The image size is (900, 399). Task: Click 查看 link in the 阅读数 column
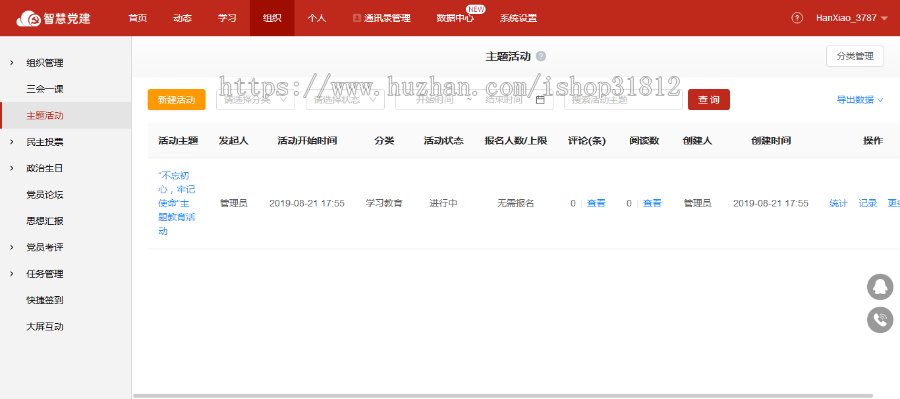tap(652, 203)
